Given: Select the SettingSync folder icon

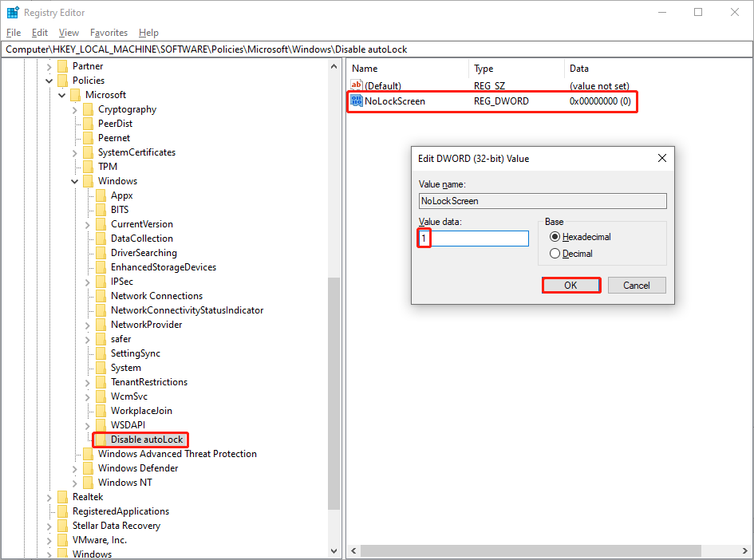Looking at the screenshot, I should 101,353.
